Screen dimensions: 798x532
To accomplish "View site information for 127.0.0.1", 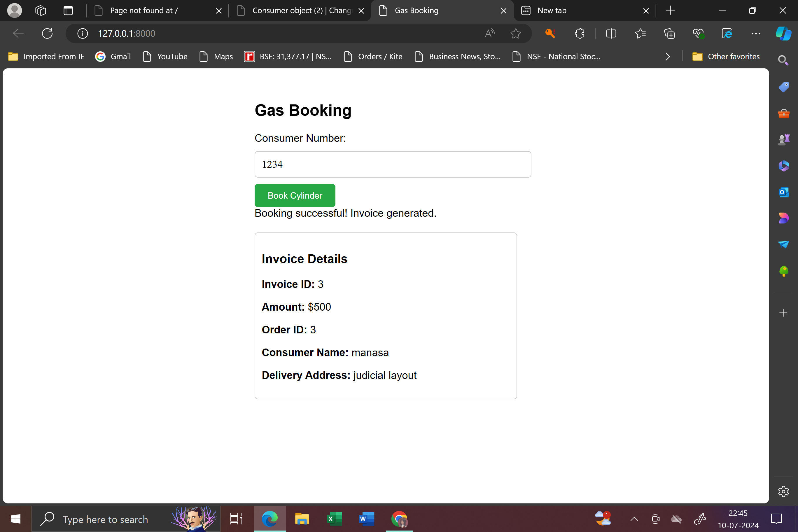I will click(83, 33).
